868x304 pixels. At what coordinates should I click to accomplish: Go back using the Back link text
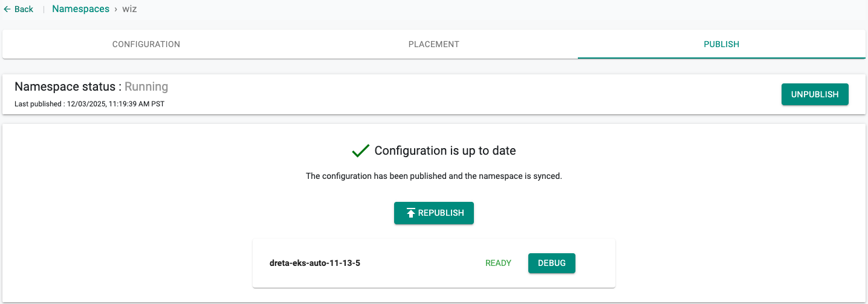click(x=24, y=9)
